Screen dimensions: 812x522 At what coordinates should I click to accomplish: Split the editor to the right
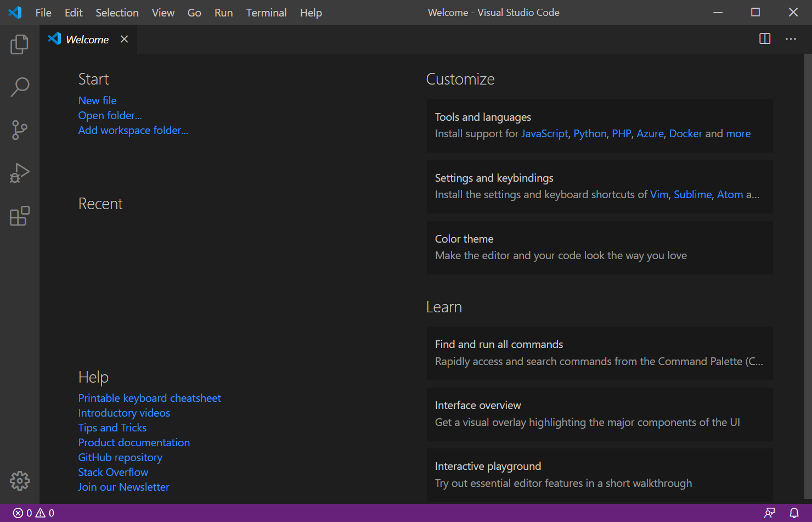(x=765, y=39)
